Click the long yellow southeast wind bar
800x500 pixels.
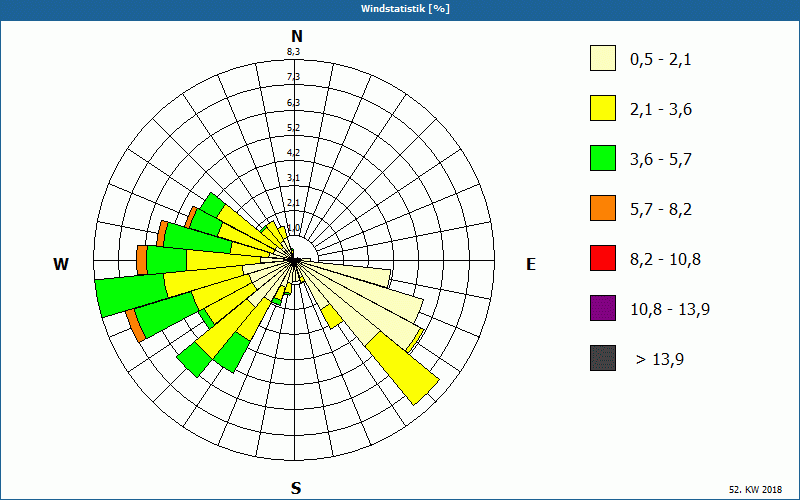pyautogui.click(x=403, y=367)
